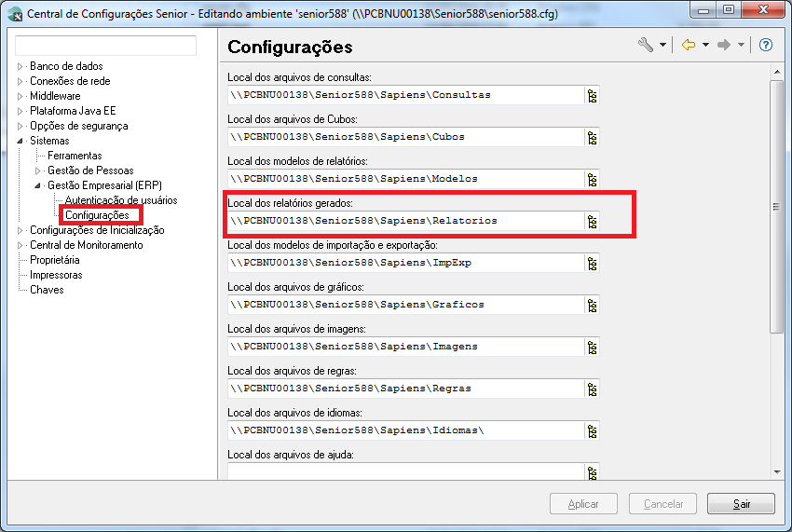
Task: Browse folder for Imagens path
Action: pyautogui.click(x=592, y=348)
